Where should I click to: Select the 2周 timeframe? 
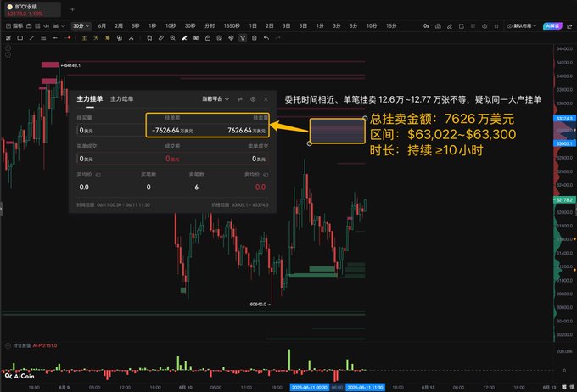tap(119, 26)
